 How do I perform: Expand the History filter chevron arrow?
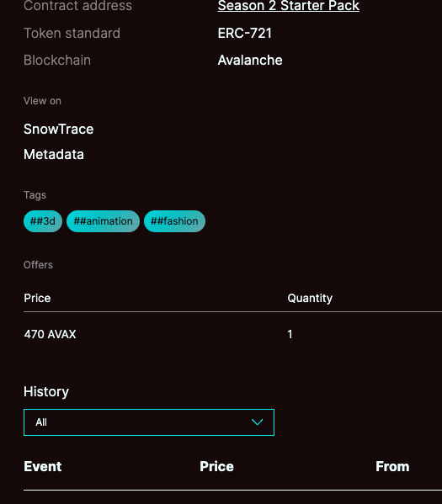point(257,422)
